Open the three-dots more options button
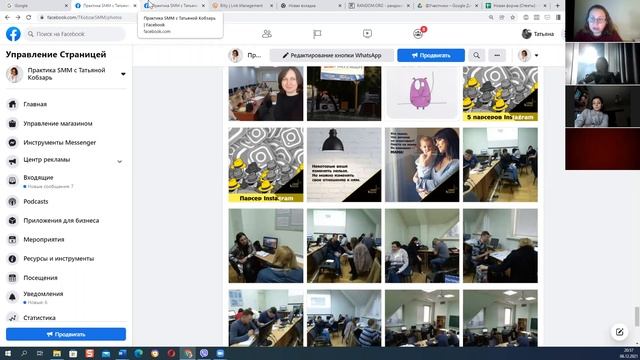640x360 pixels. click(x=497, y=55)
